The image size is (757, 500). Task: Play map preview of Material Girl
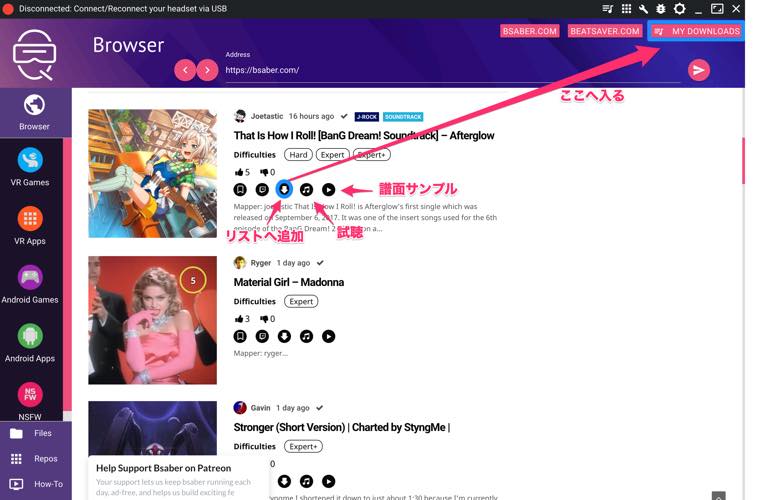click(328, 336)
